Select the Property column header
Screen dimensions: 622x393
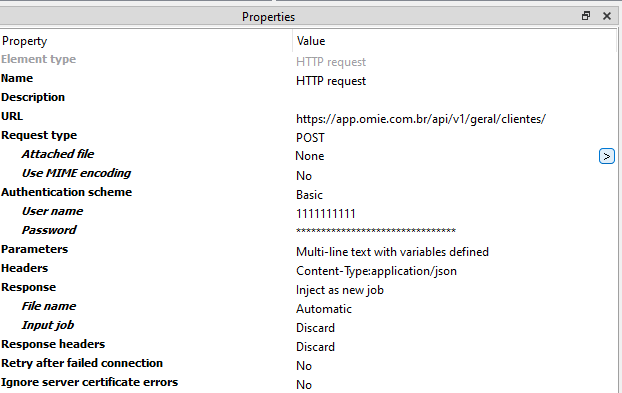tap(25, 41)
